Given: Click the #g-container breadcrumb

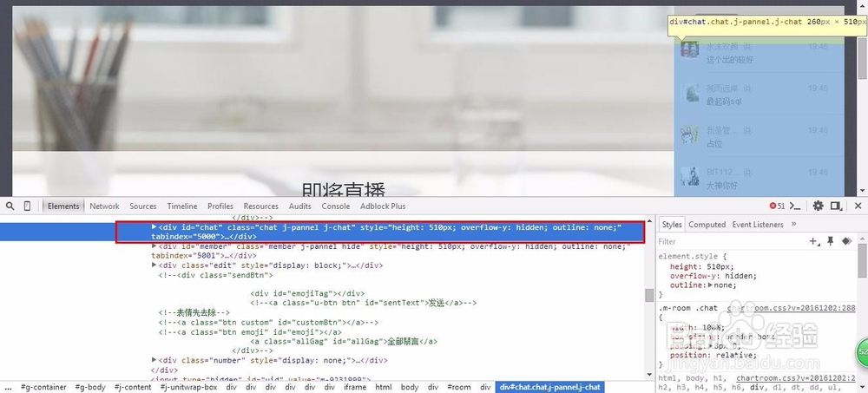Looking at the screenshot, I should (43, 387).
